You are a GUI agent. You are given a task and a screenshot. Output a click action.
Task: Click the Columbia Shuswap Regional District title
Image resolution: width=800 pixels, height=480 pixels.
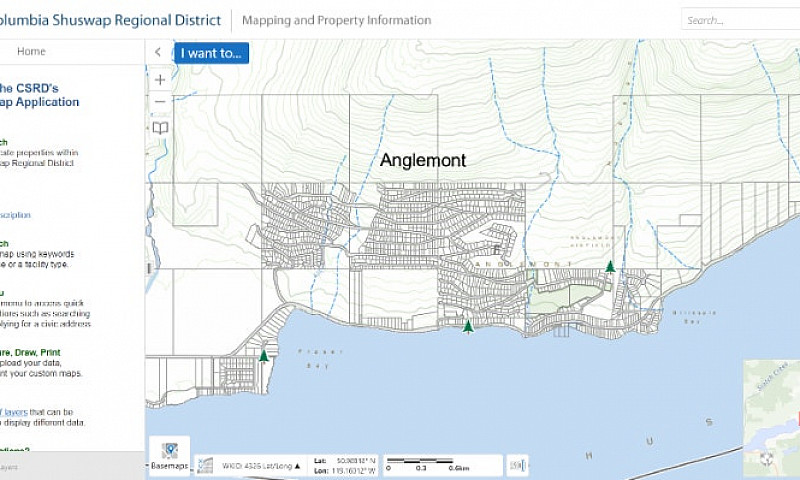pos(110,20)
